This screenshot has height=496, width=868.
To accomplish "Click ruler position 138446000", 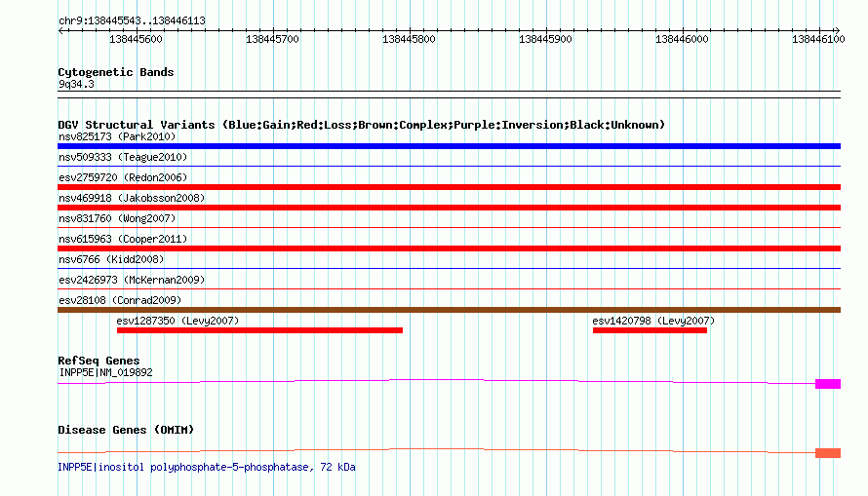I will (682, 39).
